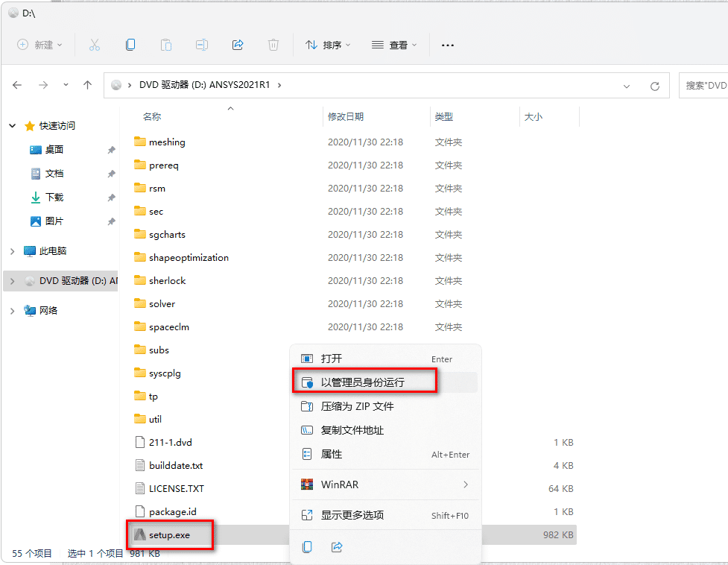Select 以管理员身份运行 from context menu
The image size is (728, 565).
[x=362, y=382]
